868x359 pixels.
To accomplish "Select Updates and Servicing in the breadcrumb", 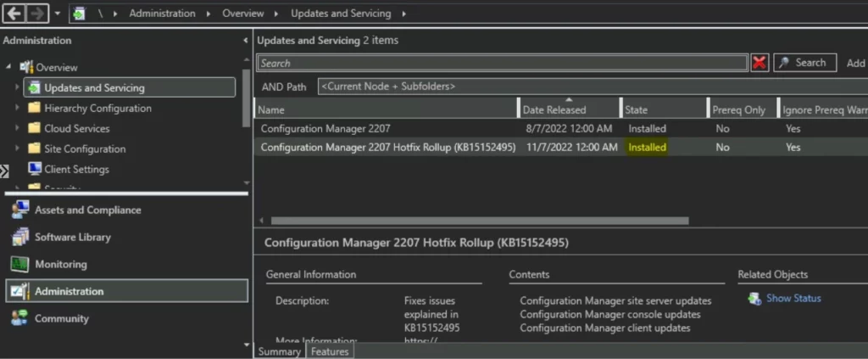I will [x=341, y=14].
